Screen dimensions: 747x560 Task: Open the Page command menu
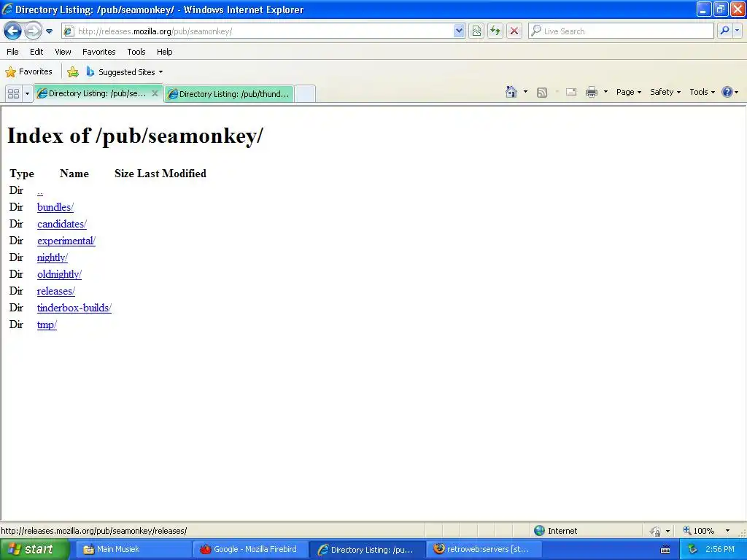(628, 92)
